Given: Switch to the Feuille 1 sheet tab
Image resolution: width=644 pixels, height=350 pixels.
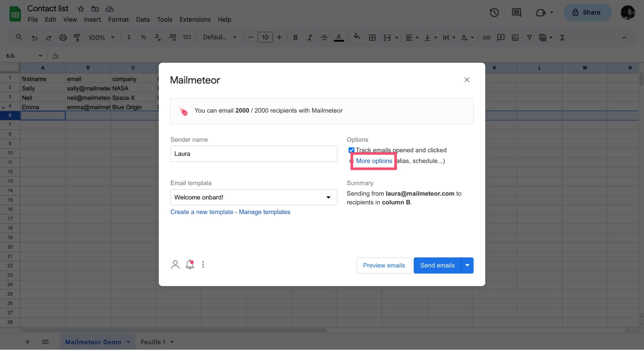Looking at the screenshot, I should [153, 342].
